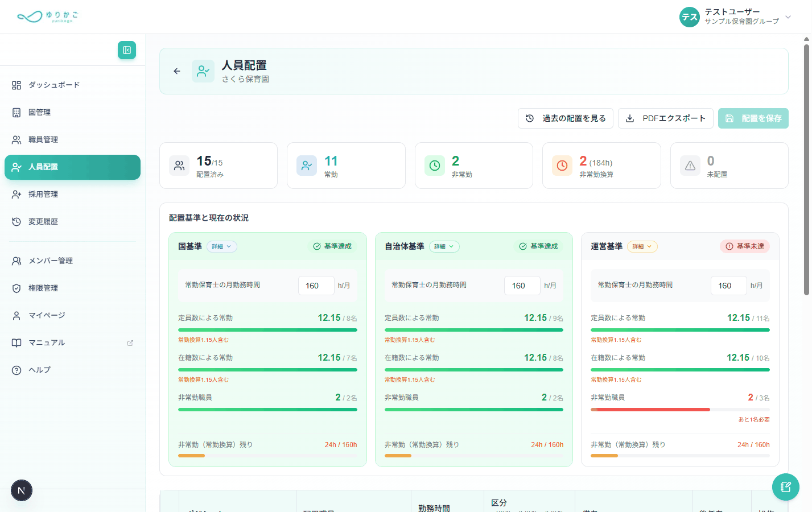The height and width of the screenshot is (512, 812).
Task: Open メンバー管理 in the sidebar
Action: (72, 261)
